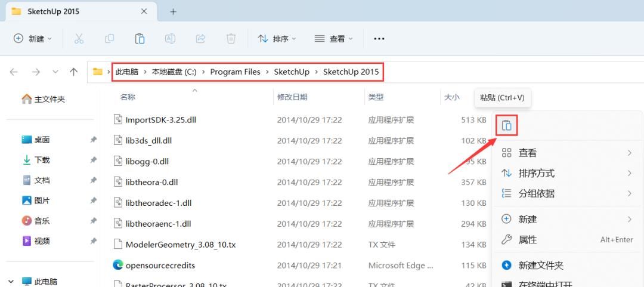The width and height of the screenshot is (644, 287).
Task: Collapse the 此电脑 sidebar tree node
Action: [x=11, y=281]
